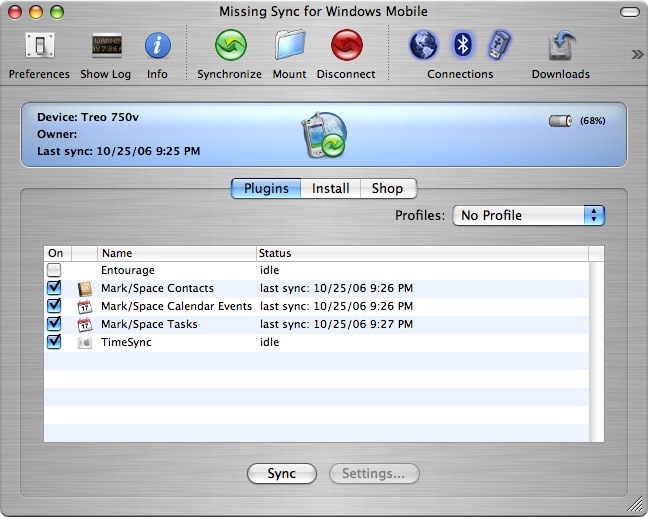Sort by the Status column header
648x517 pixels.
coord(422,253)
